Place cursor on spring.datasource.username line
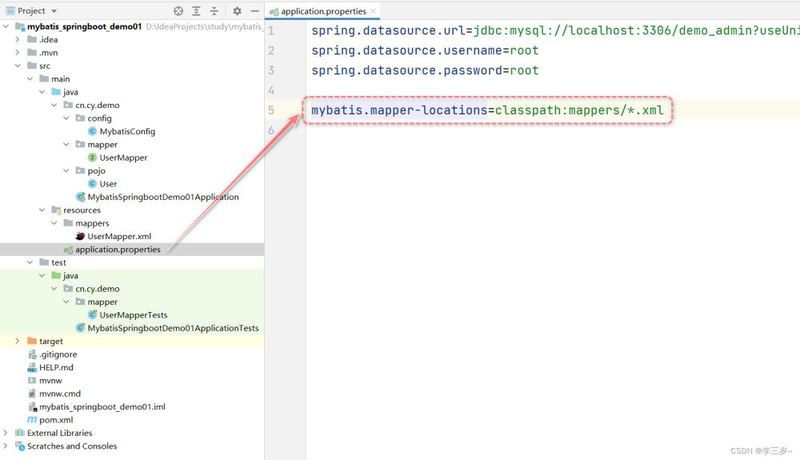 pos(424,50)
